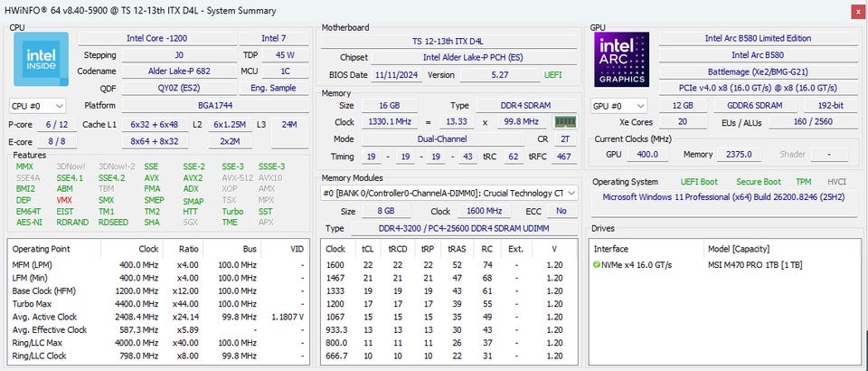This screenshot has height=371, width=868.
Task: Click the Intel Arc Graphics logo
Action: point(622,59)
